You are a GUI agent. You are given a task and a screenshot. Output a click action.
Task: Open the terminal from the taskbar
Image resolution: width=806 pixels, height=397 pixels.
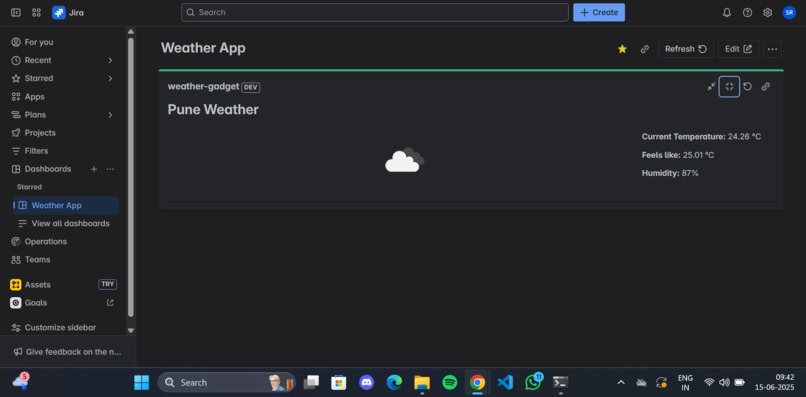[x=560, y=383]
